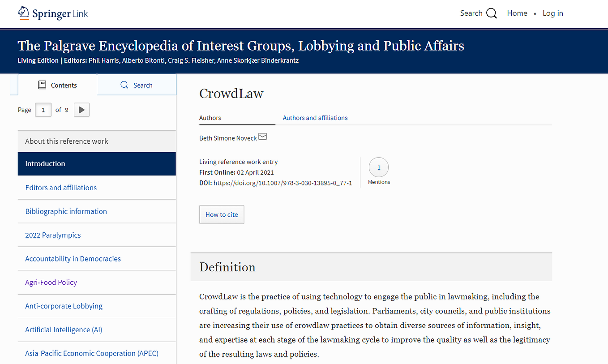Select the Introduction entry

click(97, 163)
